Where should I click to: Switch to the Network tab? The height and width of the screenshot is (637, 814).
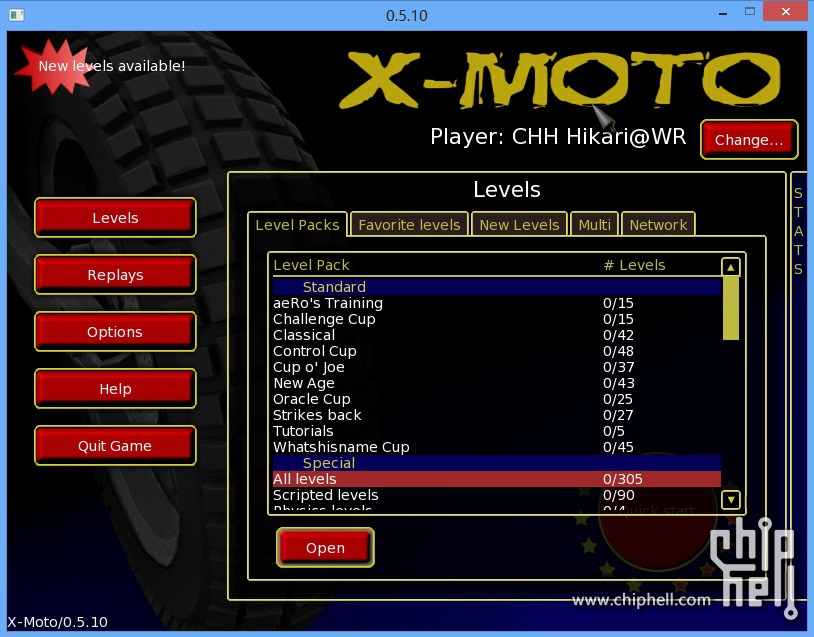pos(658,225)
